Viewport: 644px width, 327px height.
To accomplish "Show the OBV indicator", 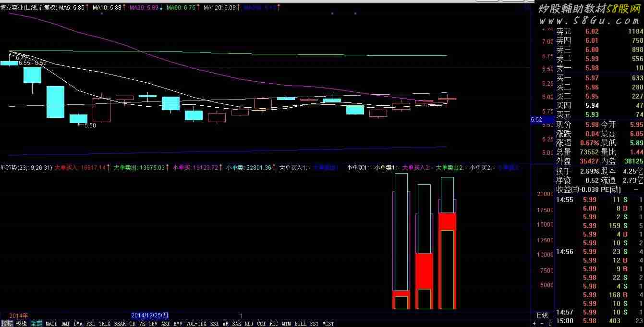I will click(x=153, y=324).
